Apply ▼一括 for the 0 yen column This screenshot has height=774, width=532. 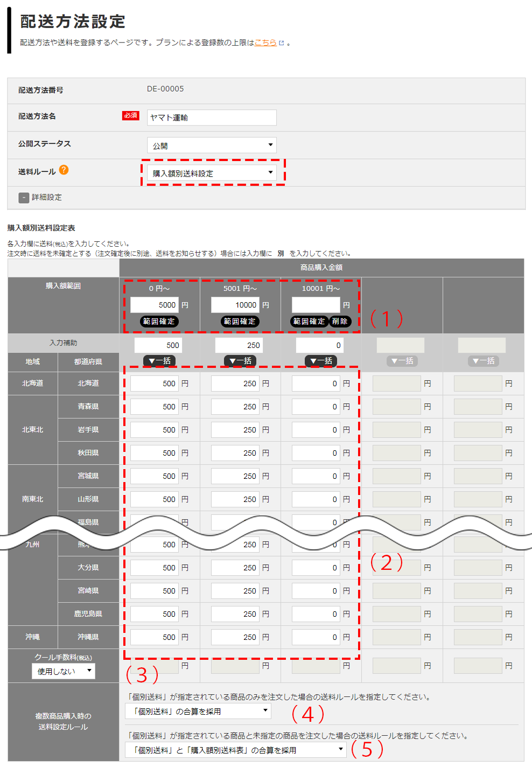point(321,361)
